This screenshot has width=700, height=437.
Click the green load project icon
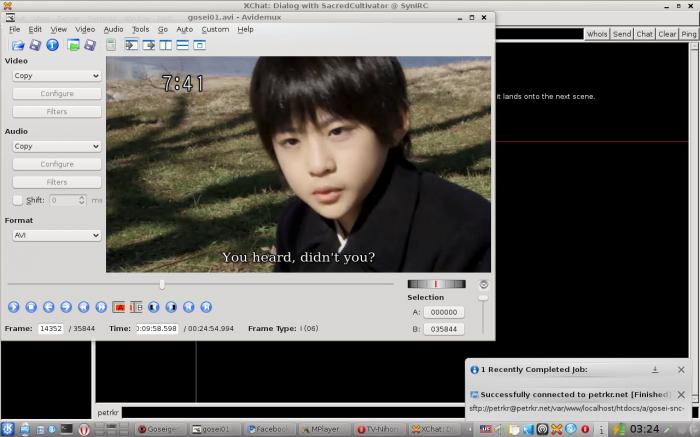pos(73,45)
